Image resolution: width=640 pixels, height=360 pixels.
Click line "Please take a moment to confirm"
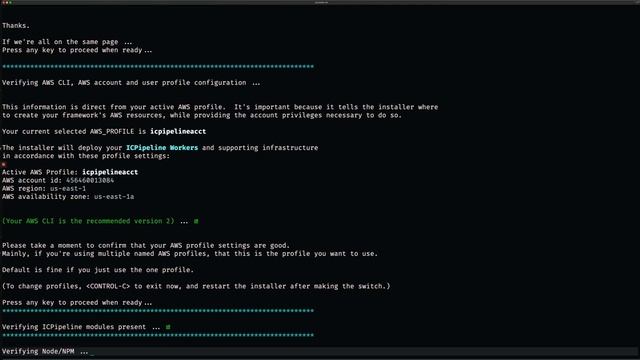tap(146, 246)
